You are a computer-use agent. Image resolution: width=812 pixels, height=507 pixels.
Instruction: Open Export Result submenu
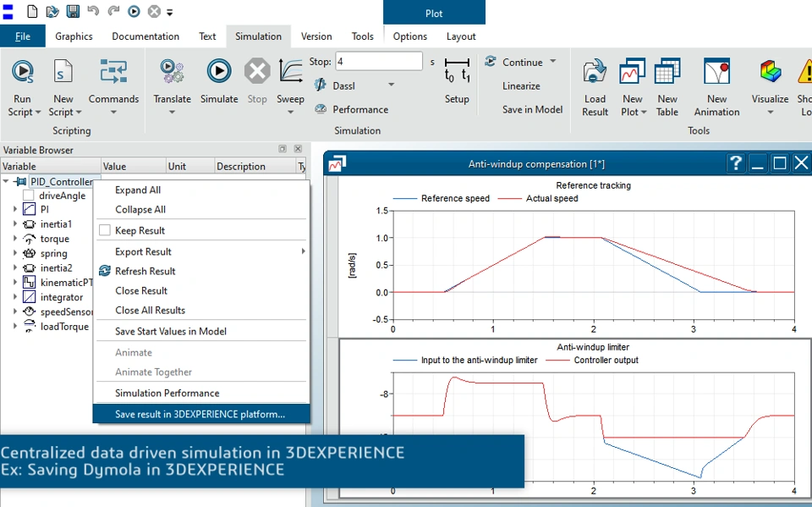click(x=201, y=251)
